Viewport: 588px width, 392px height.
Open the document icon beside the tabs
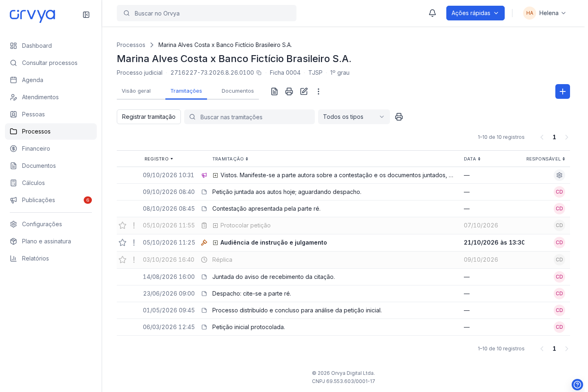click(274, 91)
